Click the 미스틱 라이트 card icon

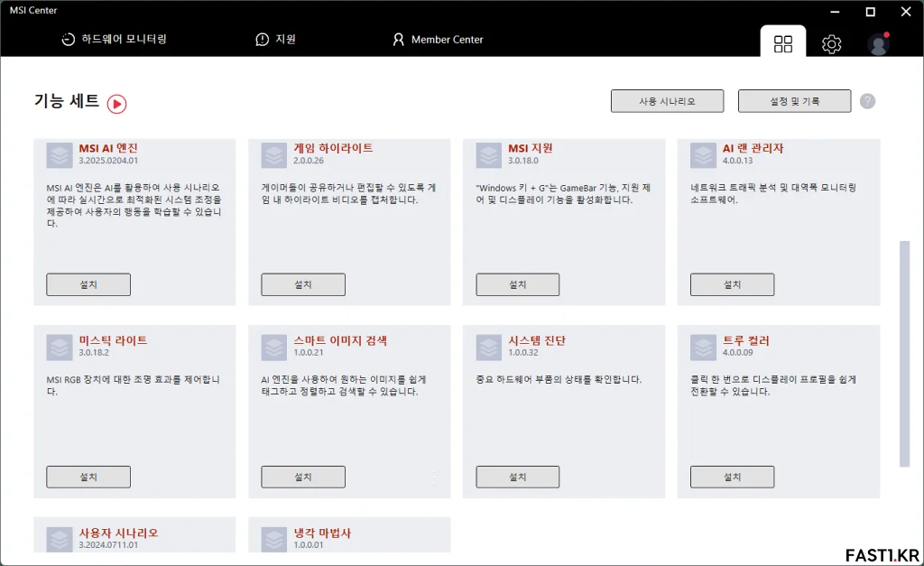click(x=60, y=348)
